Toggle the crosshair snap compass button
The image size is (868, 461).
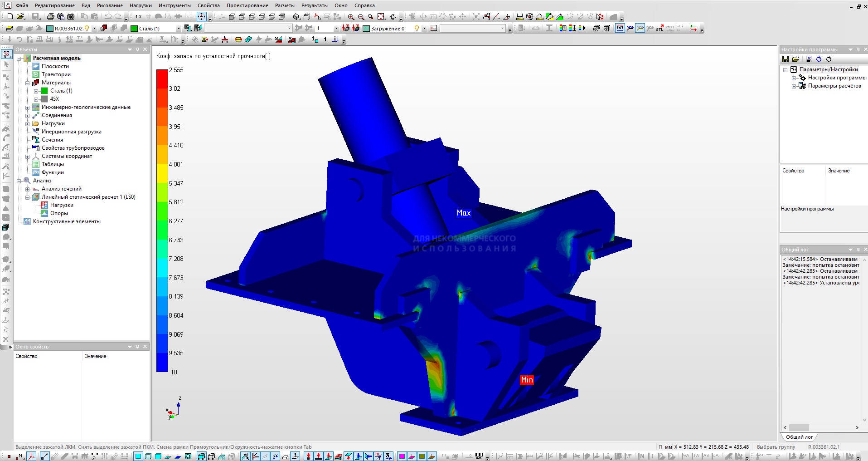click(202, 17)
